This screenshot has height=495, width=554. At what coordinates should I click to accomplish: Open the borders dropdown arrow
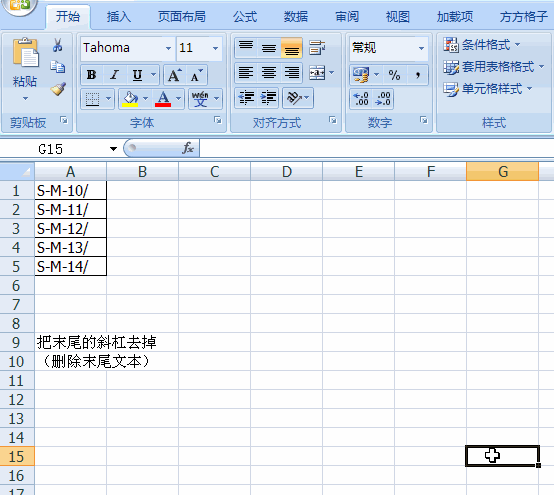pos(108,99)
